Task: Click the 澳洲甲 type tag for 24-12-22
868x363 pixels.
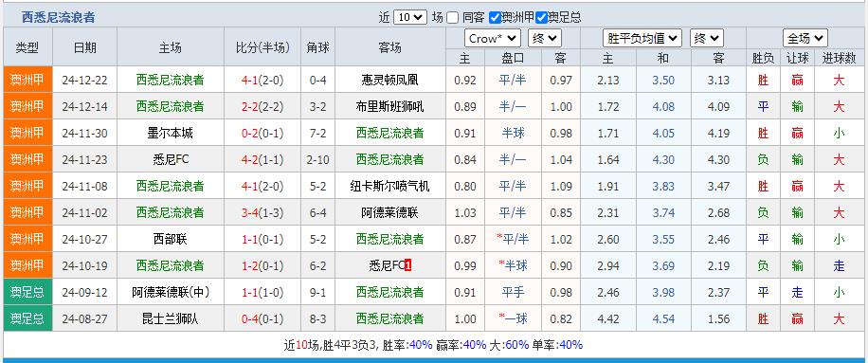Action: (27, 80)
